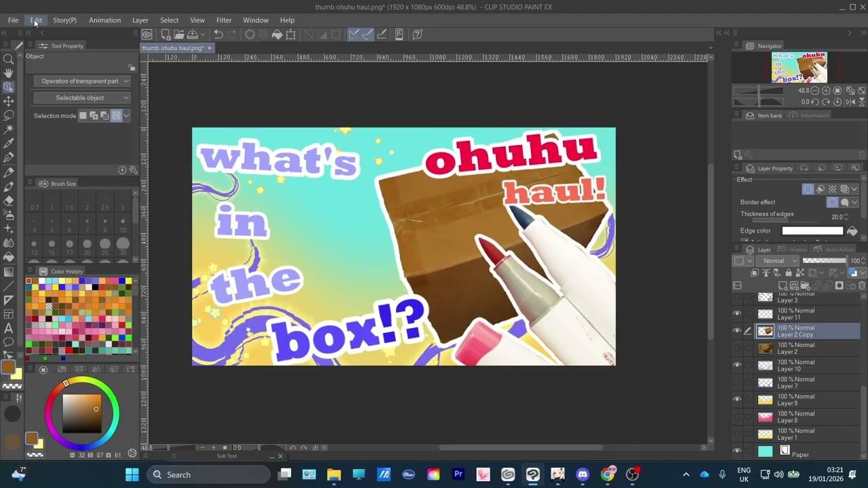
Task: Toggle visibility of Paper layer
Action: [x=737, y=451]
